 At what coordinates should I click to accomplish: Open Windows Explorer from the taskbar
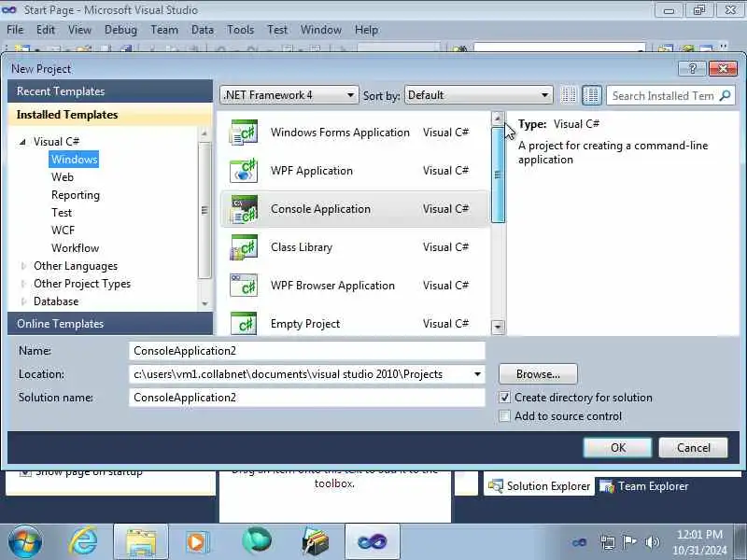(141, 541)
